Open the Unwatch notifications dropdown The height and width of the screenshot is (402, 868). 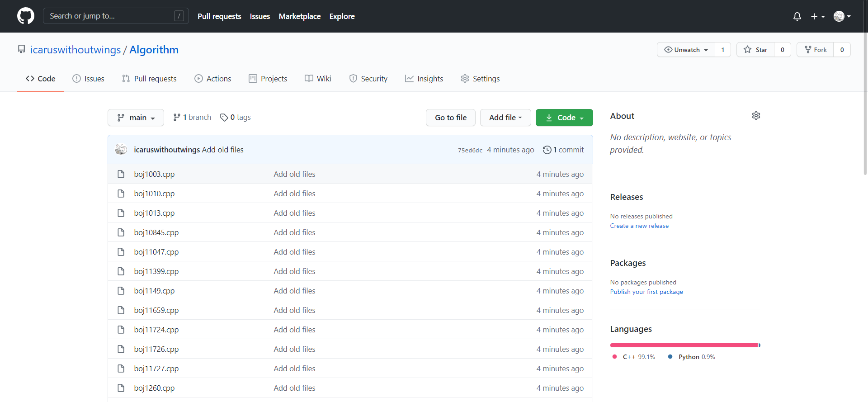pos(686,50)
